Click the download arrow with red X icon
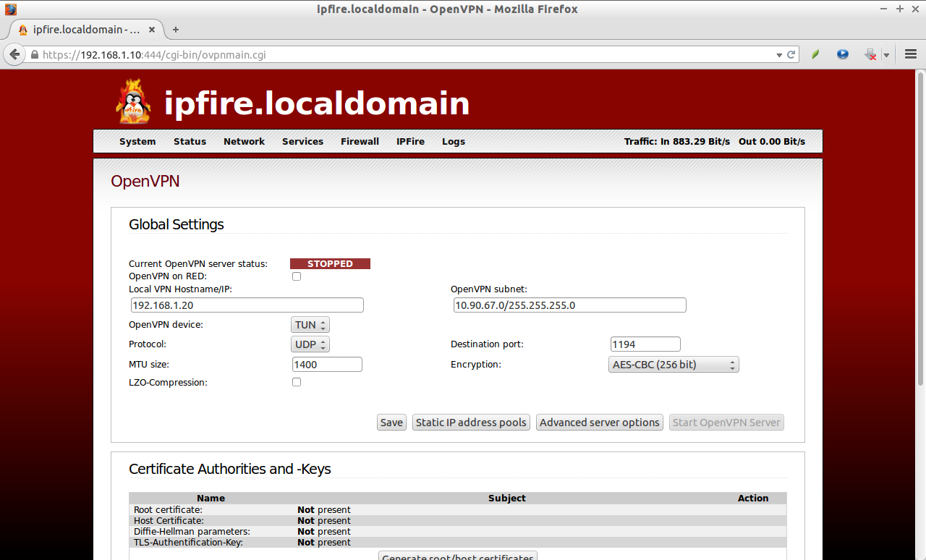 [x=871, y=54]
